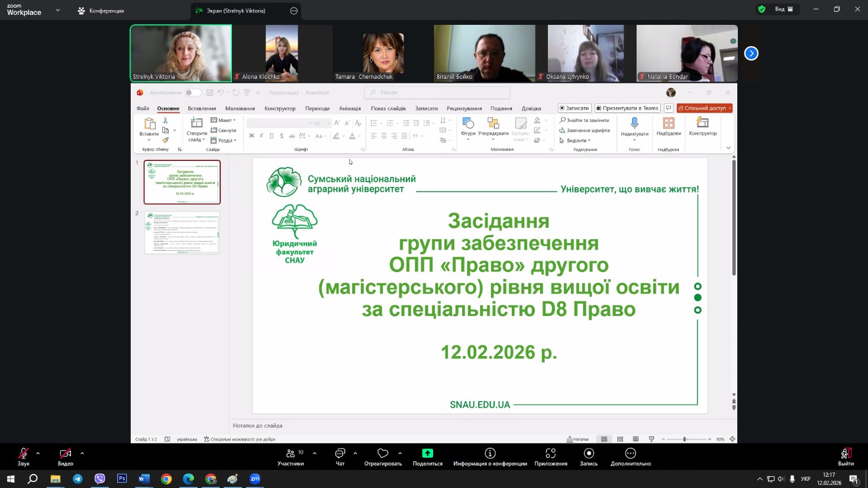The height and width of the screenshot is (488, 868).
Task: Open the Zoom Chat panel
Action: (x=340, y=454)
